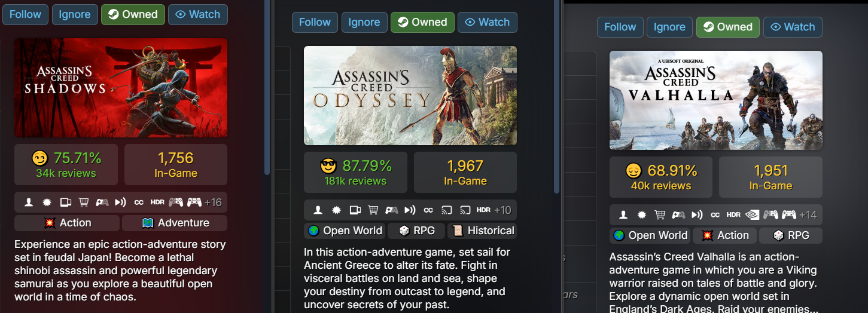Toggle Owned for Assassin's Creed Odyssey
868x313 pixels.
coord(422,22)
